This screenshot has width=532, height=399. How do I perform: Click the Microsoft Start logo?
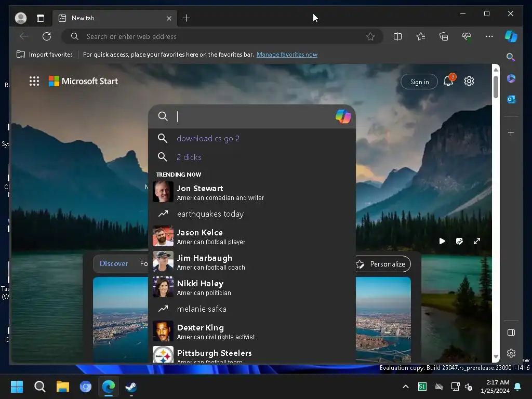84,81
